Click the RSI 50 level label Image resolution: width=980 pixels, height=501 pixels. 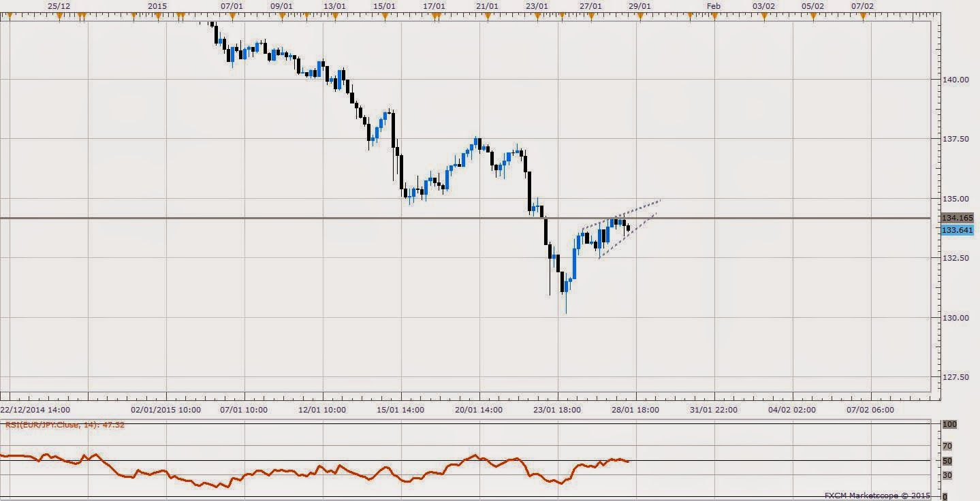click(947, 461)
